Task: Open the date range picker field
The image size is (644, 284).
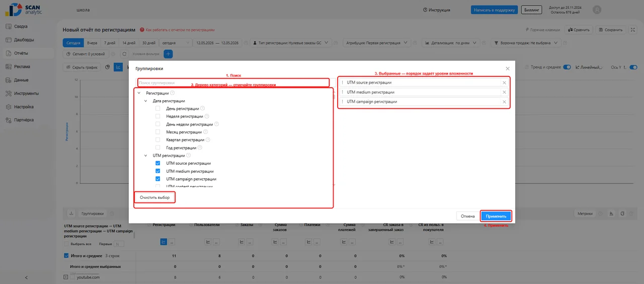Action: tap(218, 43)
